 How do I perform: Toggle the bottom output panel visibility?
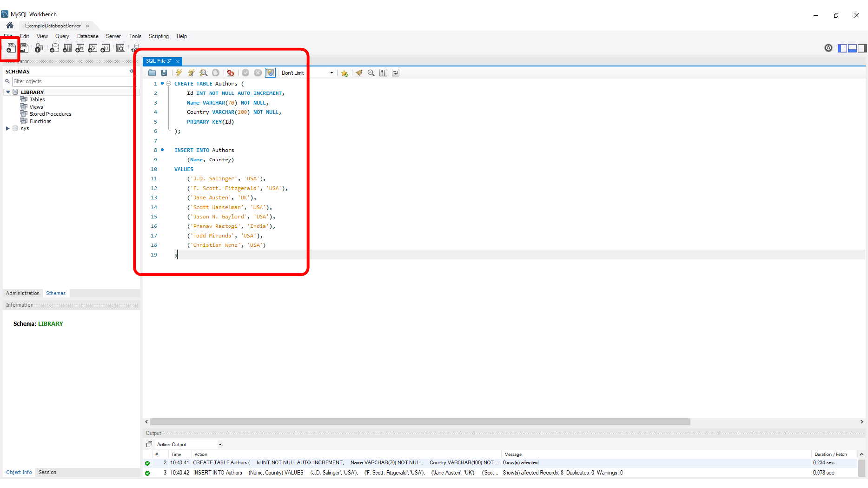[852, 48]
